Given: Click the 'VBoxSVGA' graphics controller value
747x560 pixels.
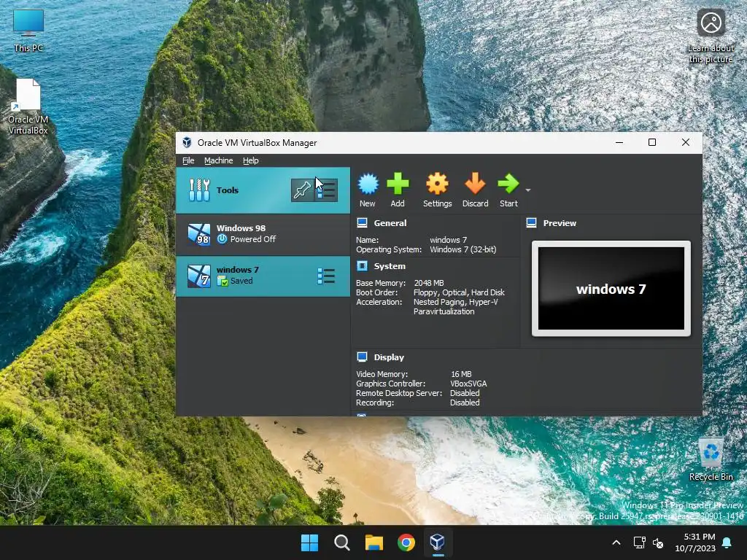Looking at the screenshot, I should pyautogui.click(x=468, y=384).
